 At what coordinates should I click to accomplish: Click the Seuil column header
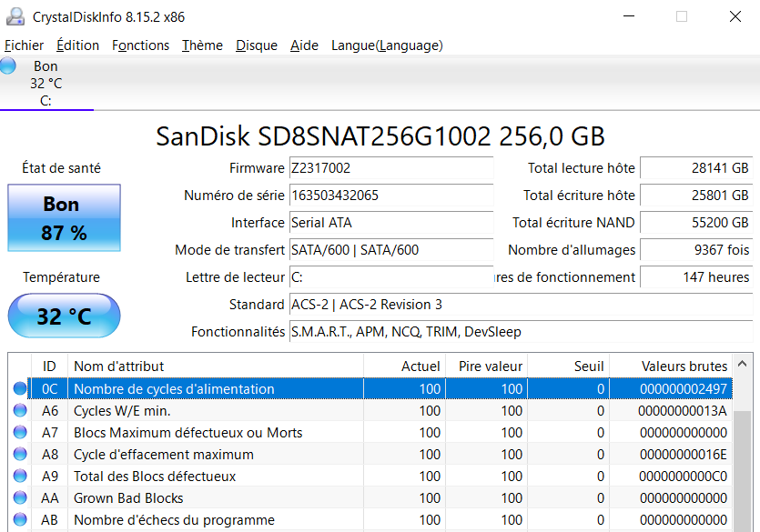pyautogui.click(x=568, y=366)
